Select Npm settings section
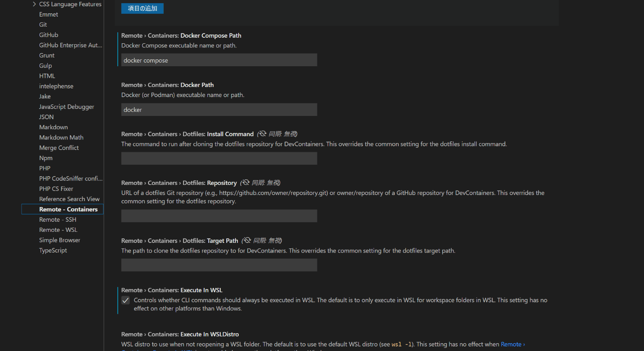Viewport: 644px width, 351px height. tap(46, 158)
